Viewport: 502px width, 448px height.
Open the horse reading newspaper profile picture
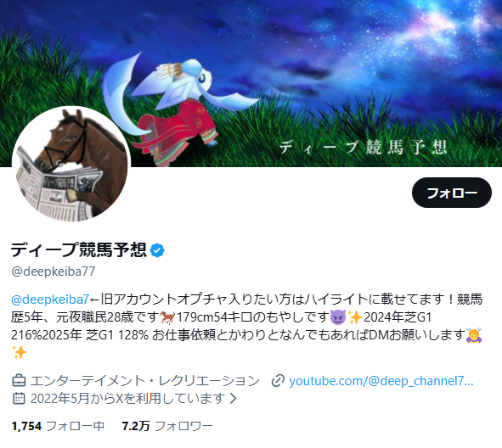pos(71,165)
